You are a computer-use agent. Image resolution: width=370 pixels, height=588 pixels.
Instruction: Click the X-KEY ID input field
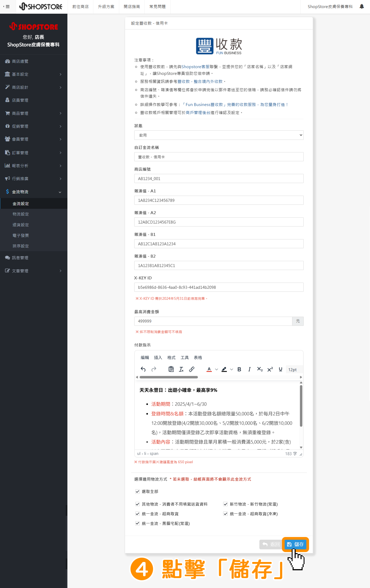tap(219, 287)
